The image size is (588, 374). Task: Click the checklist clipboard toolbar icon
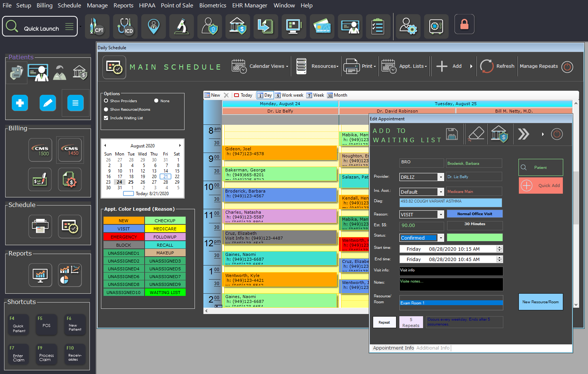click(x=378, y=26)
